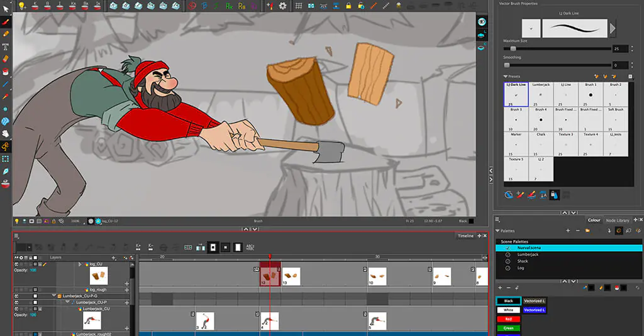The image size is (644, 336).
Task: Collapse the Presets section
Action: click(x=506, y=77)
